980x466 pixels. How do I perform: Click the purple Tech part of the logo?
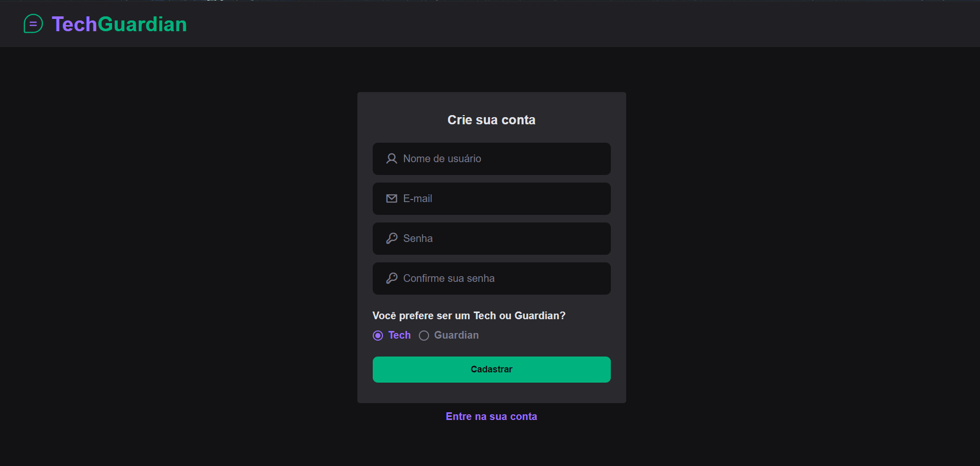[74, 24]
